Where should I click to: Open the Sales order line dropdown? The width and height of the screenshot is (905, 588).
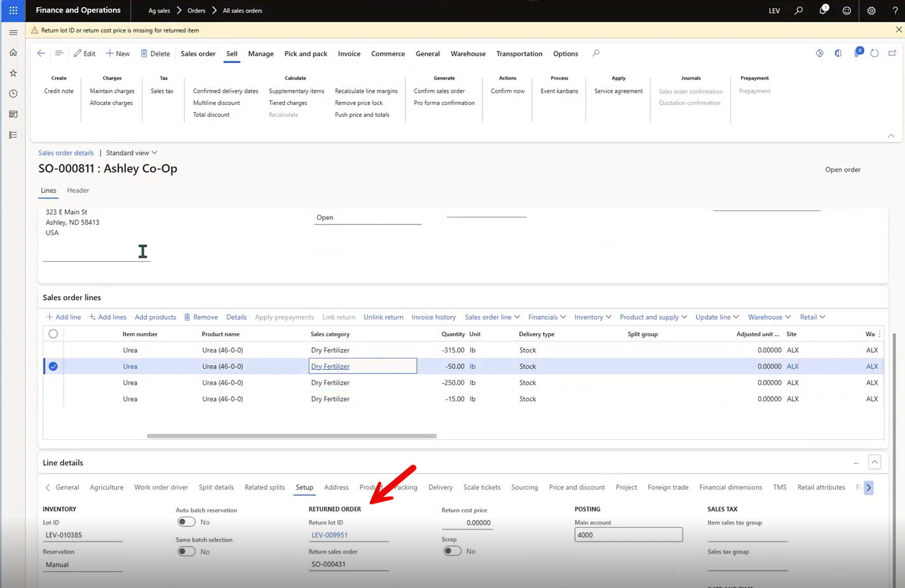click(x=493, y=317)
